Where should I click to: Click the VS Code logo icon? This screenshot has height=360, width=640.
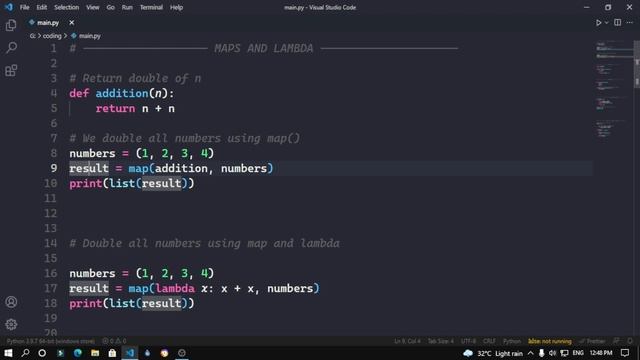9,7
